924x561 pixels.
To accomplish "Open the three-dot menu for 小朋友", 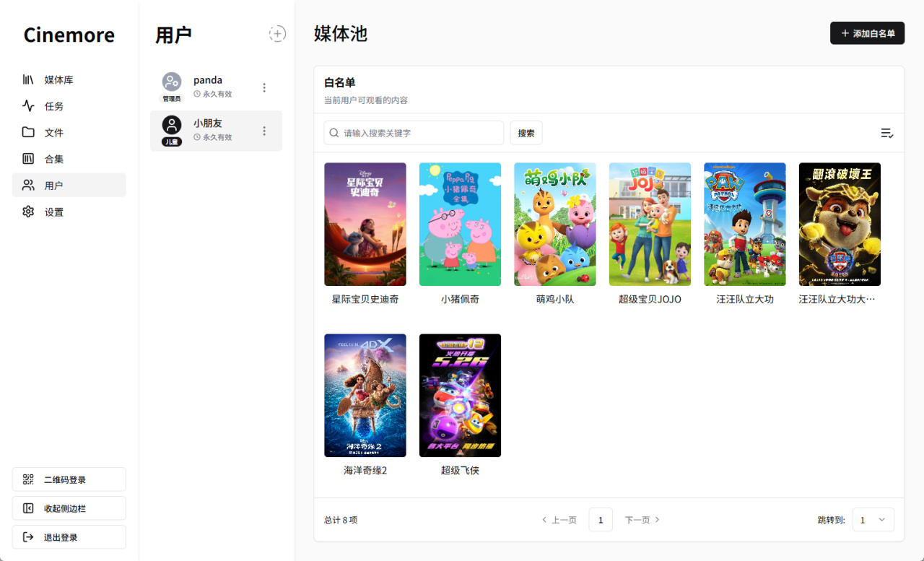I will point(264,131).
